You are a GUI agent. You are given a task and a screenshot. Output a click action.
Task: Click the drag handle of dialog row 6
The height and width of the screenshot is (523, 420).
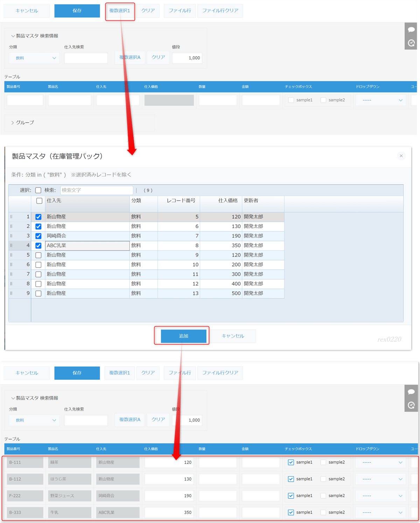(11, 264)
